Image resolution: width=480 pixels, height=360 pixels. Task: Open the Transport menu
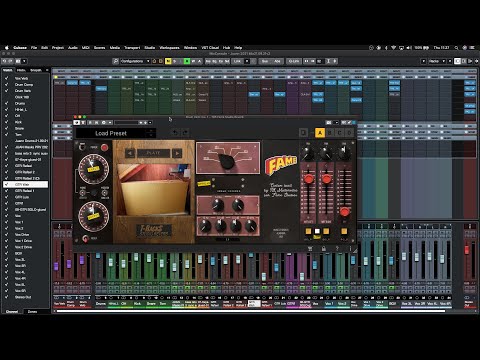(132, 48)
